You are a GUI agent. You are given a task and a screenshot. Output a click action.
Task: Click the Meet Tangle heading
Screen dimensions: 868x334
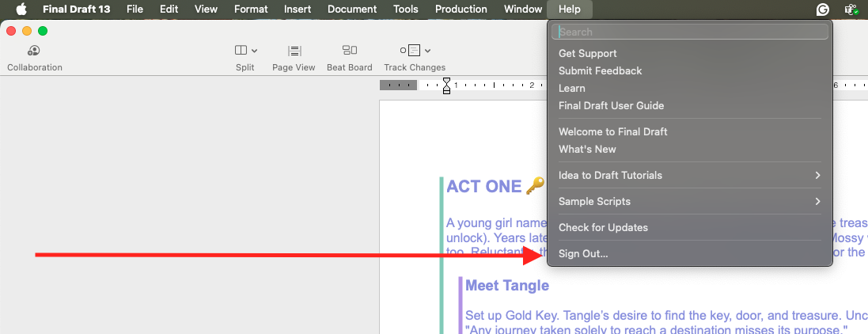[507, 286]
